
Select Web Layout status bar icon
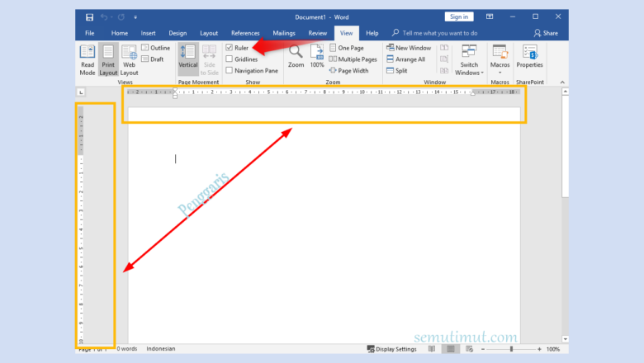(470, 349)
